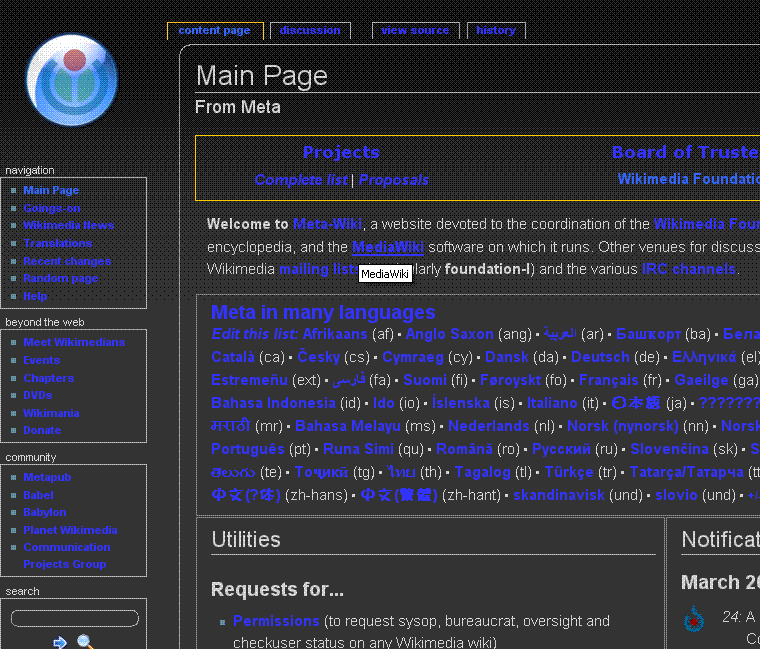The height and width of the screenshot is (649, 760).
Task: Select Anglo Saxon language link
Action: tap(449, 334)
